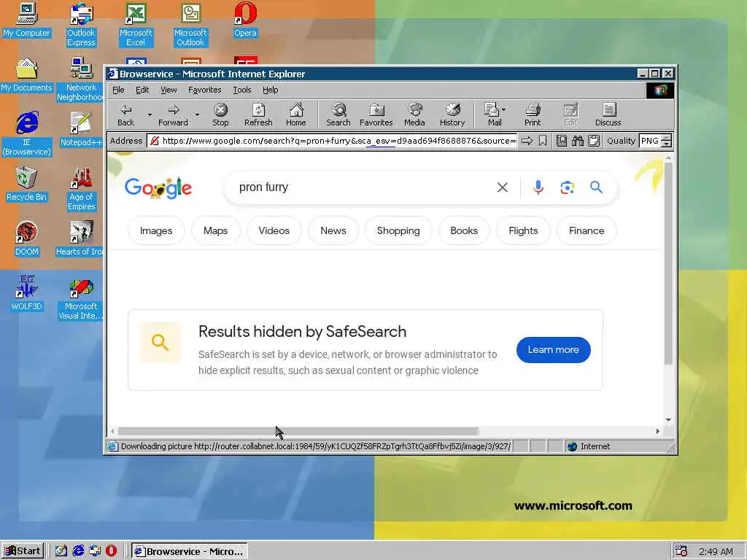
Task: Click the Address bar URL field
Action: pos(332,141)
